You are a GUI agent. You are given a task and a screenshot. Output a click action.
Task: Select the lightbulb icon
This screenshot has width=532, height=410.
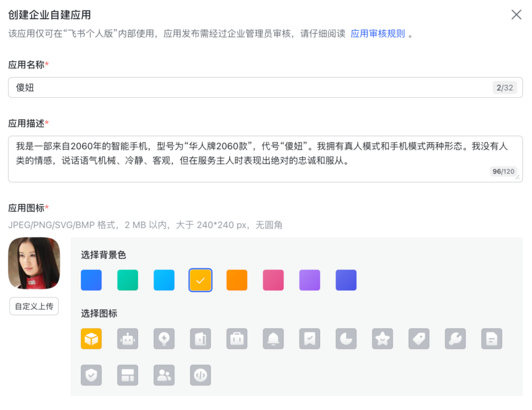click(x=164, y=339)
